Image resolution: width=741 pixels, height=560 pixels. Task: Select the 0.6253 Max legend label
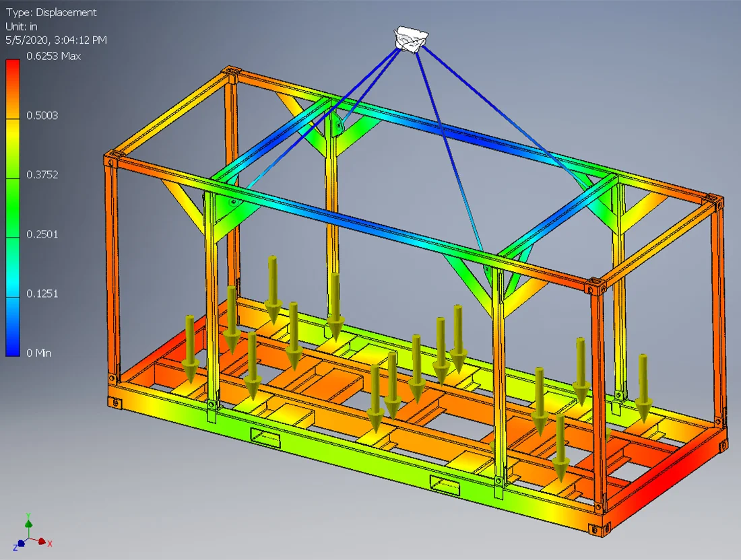tap(53, 56)
